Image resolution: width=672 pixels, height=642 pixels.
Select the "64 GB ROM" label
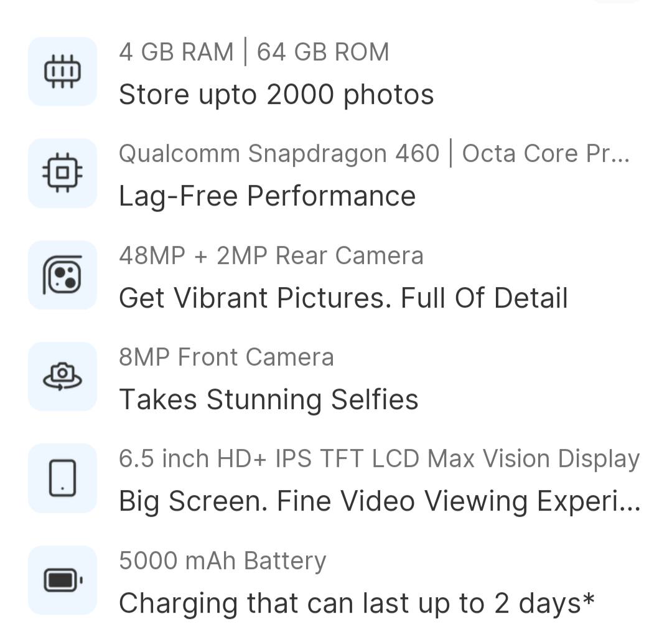coord(323,52)
